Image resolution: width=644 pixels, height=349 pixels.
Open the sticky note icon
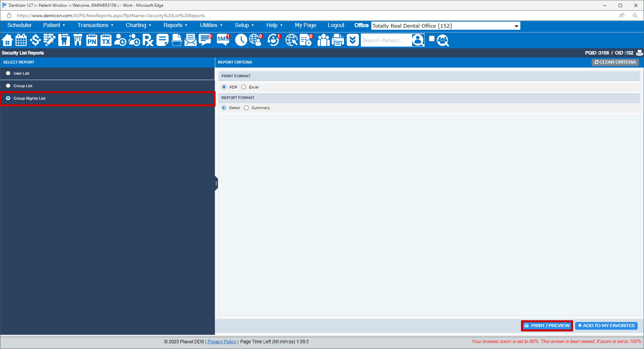coord(163,40)
